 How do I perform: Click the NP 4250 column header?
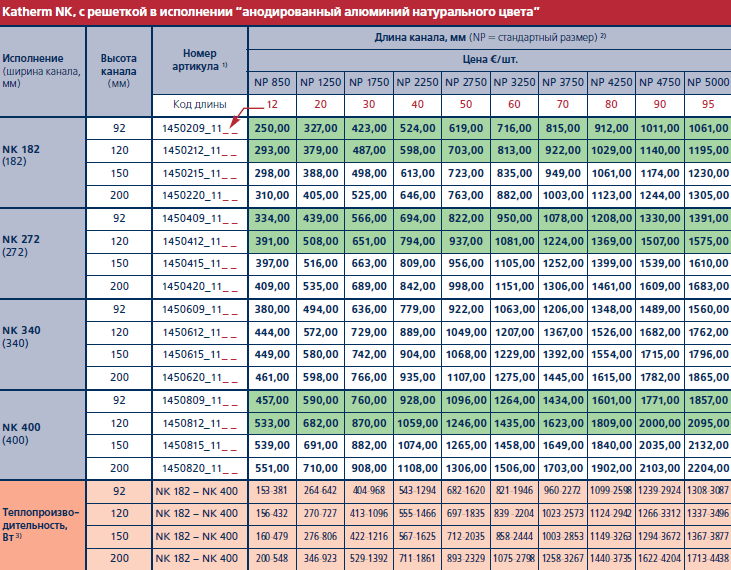[611, 82]
